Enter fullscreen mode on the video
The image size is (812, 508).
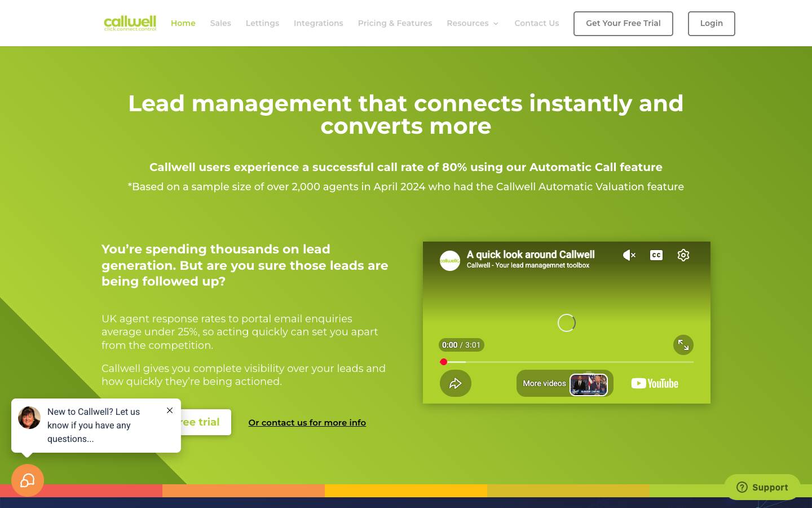pos(683,345)
